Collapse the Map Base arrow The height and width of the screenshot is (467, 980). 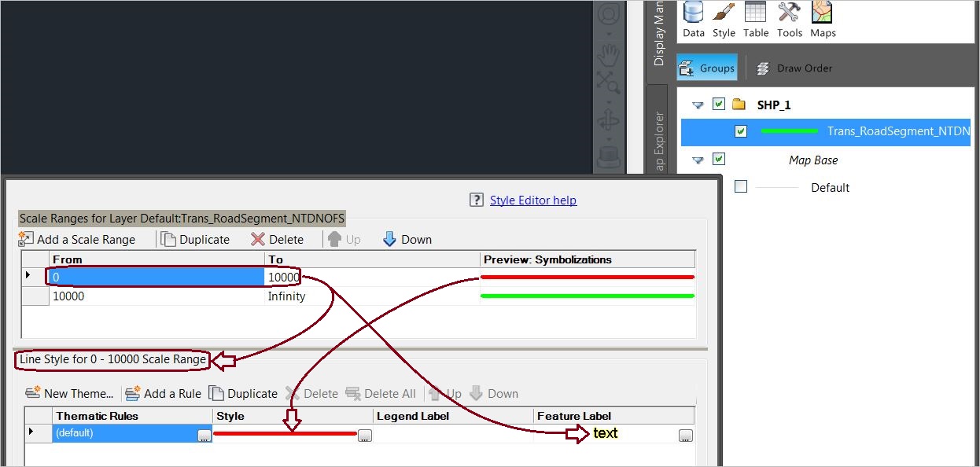[x=698, y=159]
